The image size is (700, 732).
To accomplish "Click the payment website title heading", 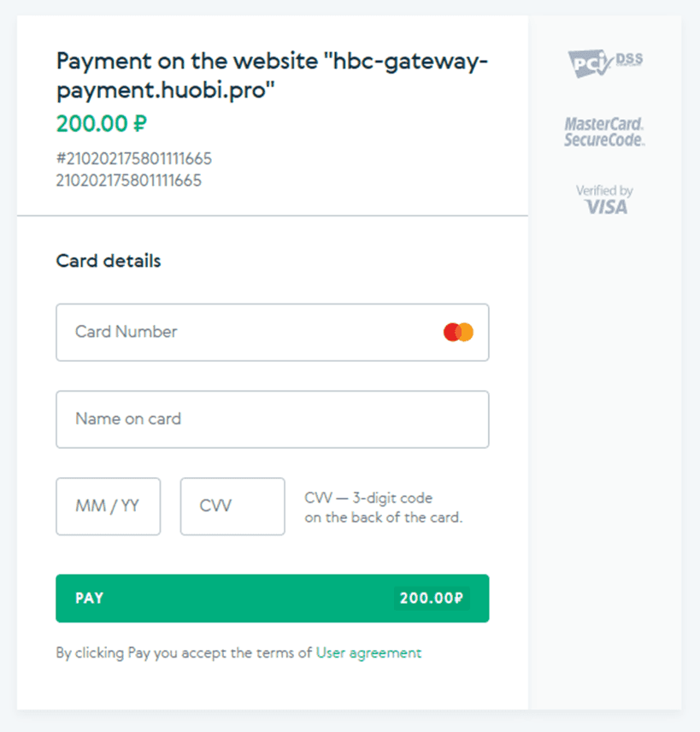I will pyautogui.click(x=272, y=75).
